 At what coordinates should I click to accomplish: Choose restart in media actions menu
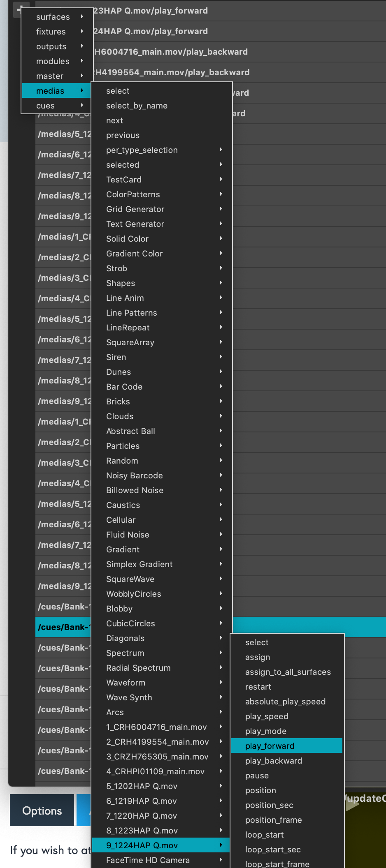(x=287, y=687)
